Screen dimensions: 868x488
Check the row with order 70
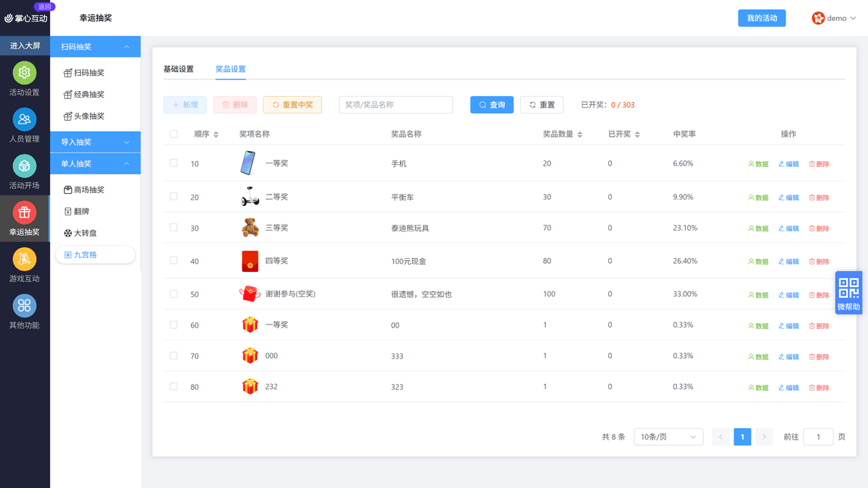click(174, 355)
